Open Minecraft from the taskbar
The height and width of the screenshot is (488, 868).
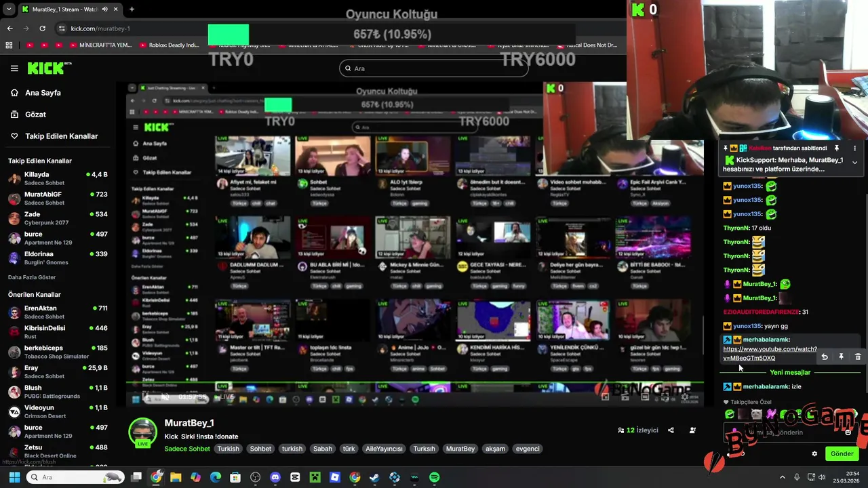click(315, 477)
